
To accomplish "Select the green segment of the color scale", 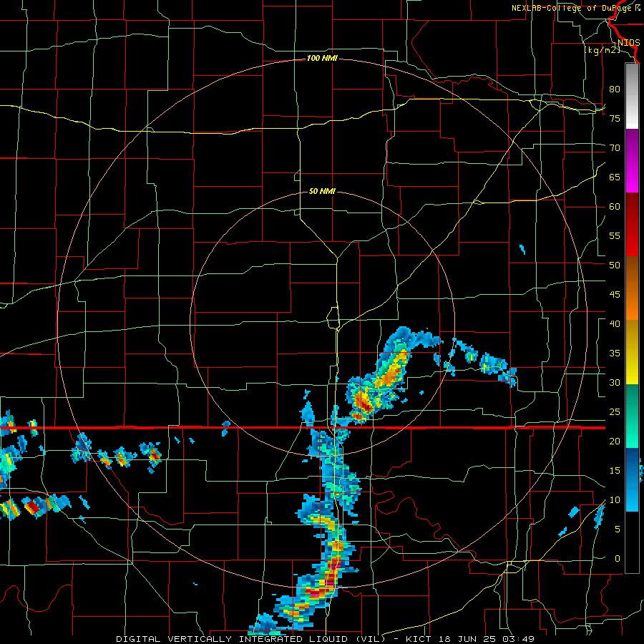I will point(632,416).
